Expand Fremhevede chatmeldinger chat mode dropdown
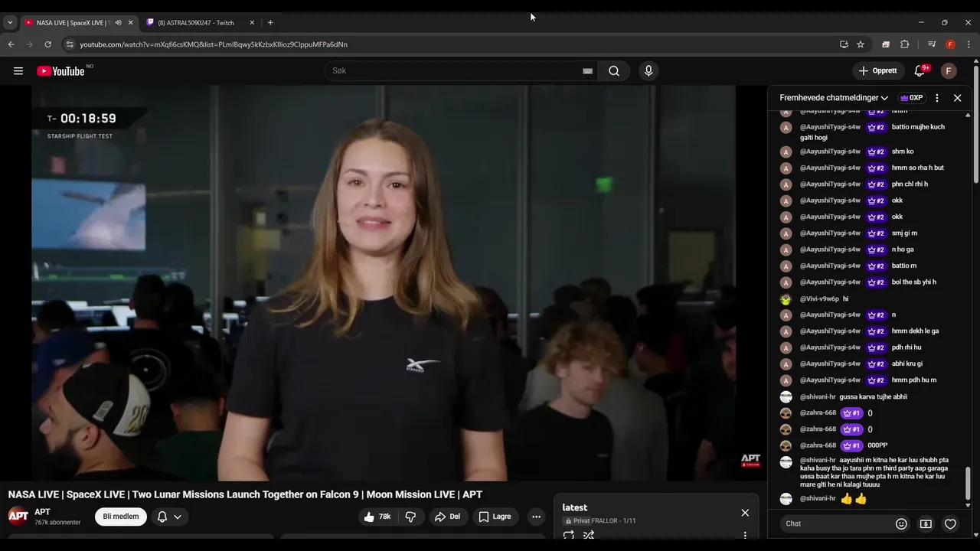The height and width of the screenshot is (551, 980). pos(834,98)
